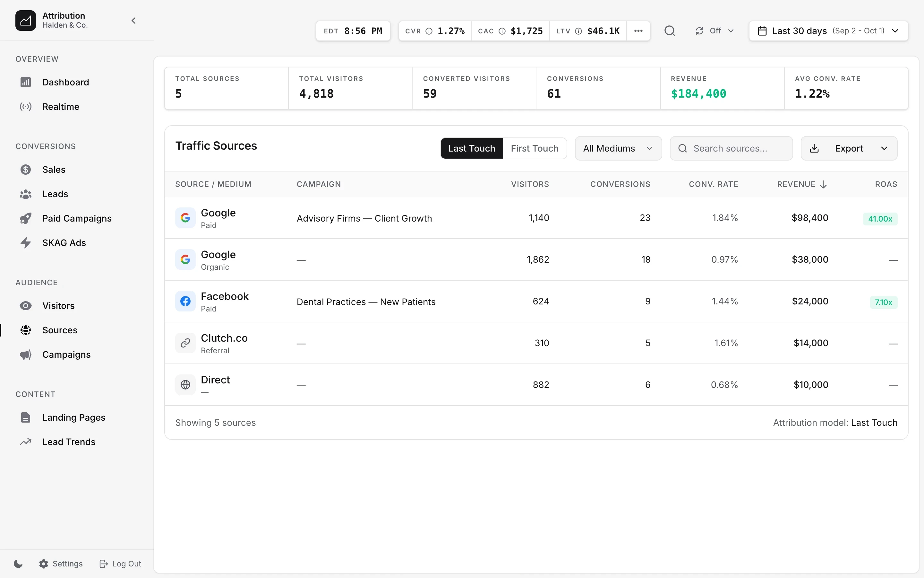Click the Campaigns megaphone icon
This screenshot has width=924, height=578.
pyautogui.click(x=26, y=355)
